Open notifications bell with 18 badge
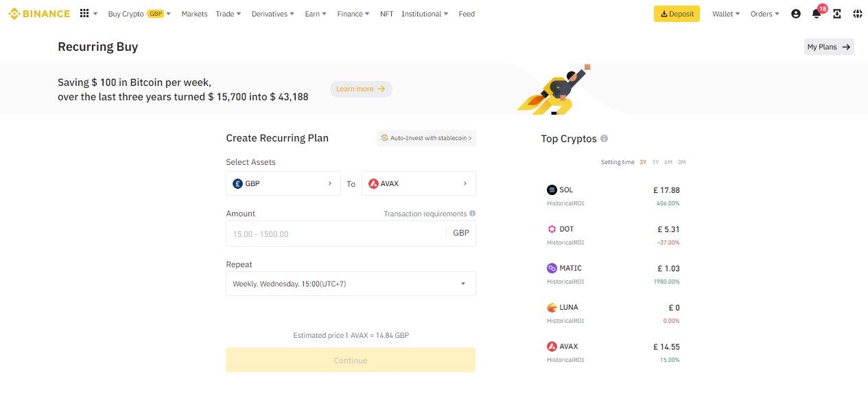Image resolution: width=868 pixels, height=397 pixels. click(x=818, y=12)
